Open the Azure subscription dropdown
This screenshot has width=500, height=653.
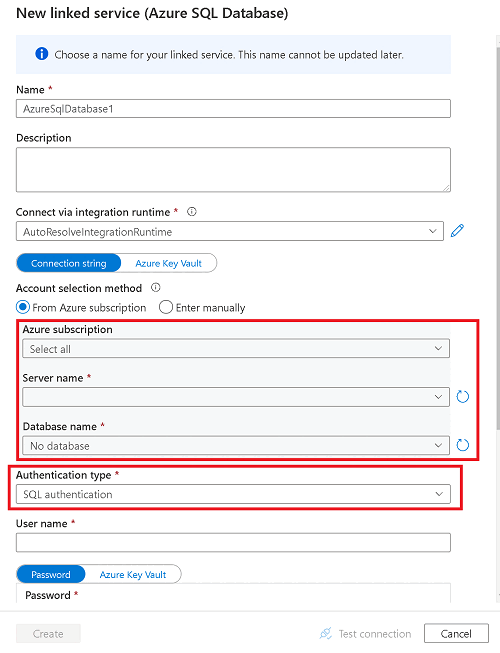[x=236, y=348]
